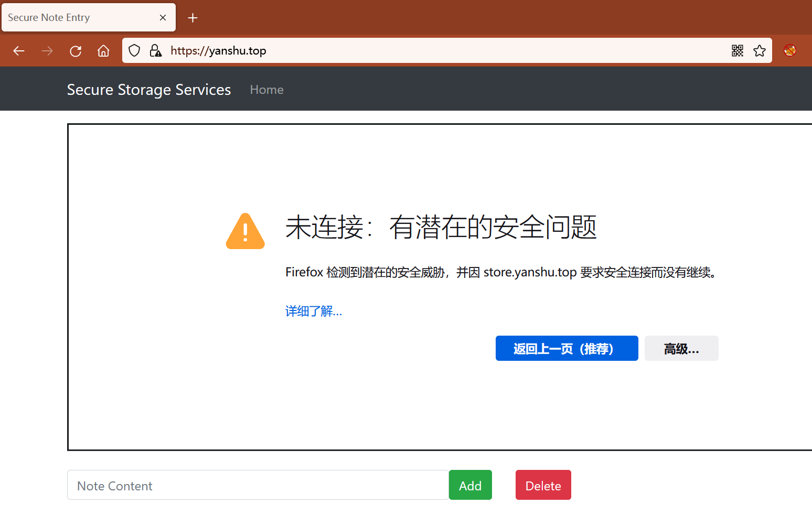Screen dimensions: 812x515
Task: Open the QR code icon in the address bar
Action: point(738,50)
